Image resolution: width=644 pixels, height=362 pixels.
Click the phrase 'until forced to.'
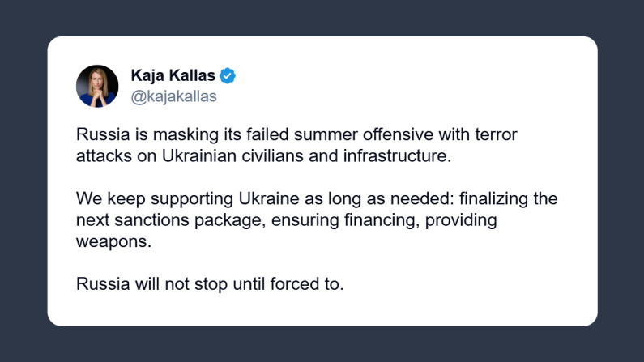pyautogui.click(x=290, y=284)
